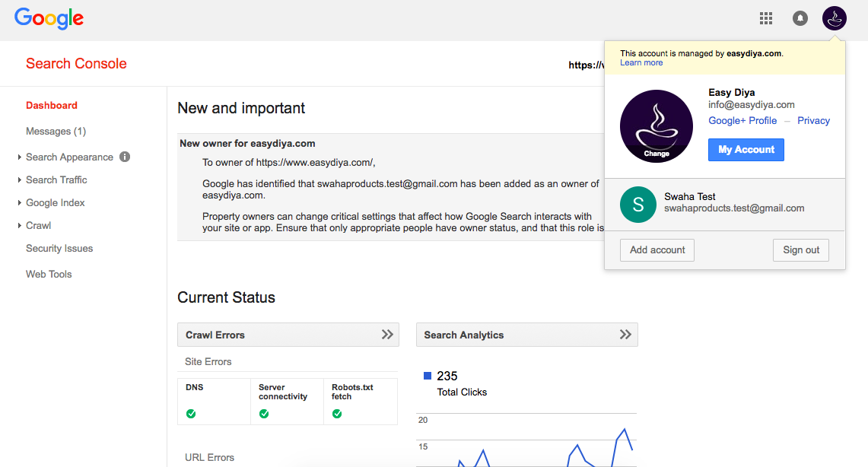
Task: Open Web Tools in the sidebar
Action: coord(49,274)
